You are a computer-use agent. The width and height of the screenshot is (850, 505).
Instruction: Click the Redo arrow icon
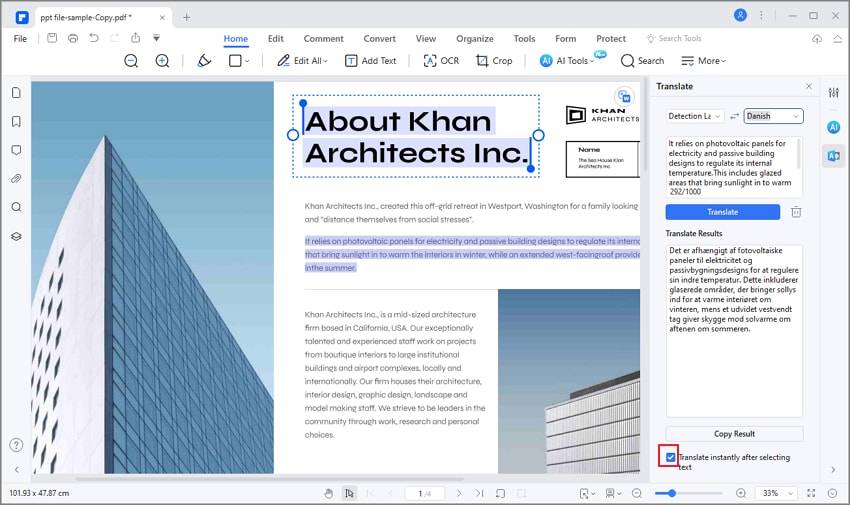tap(114, 38)
